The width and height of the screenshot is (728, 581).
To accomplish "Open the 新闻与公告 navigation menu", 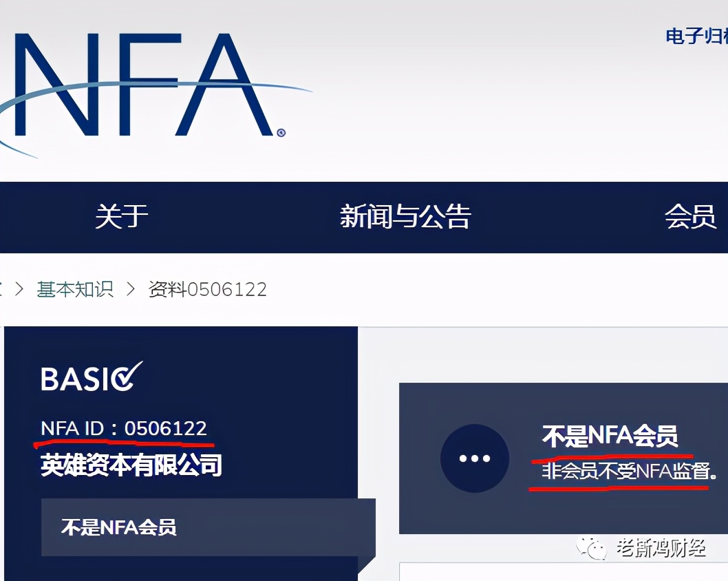I will click(x=405, y=216).
